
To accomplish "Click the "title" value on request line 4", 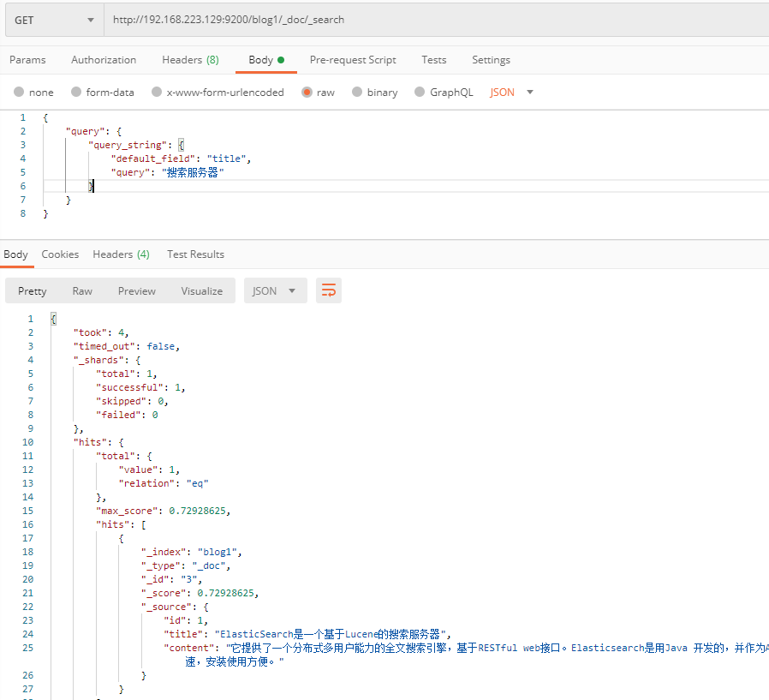I will point(227,159).
